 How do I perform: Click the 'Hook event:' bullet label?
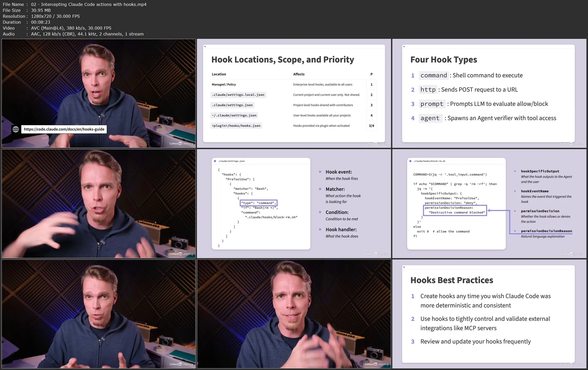[x=339, y=172]
